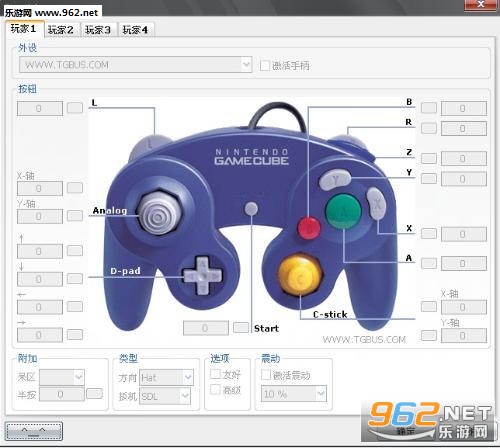Image resolution: width=500 pixels, height=448 pixels.
Task: Switch to the 玩家1 tab
Action: pyautogui.click(x=24, y=29)
